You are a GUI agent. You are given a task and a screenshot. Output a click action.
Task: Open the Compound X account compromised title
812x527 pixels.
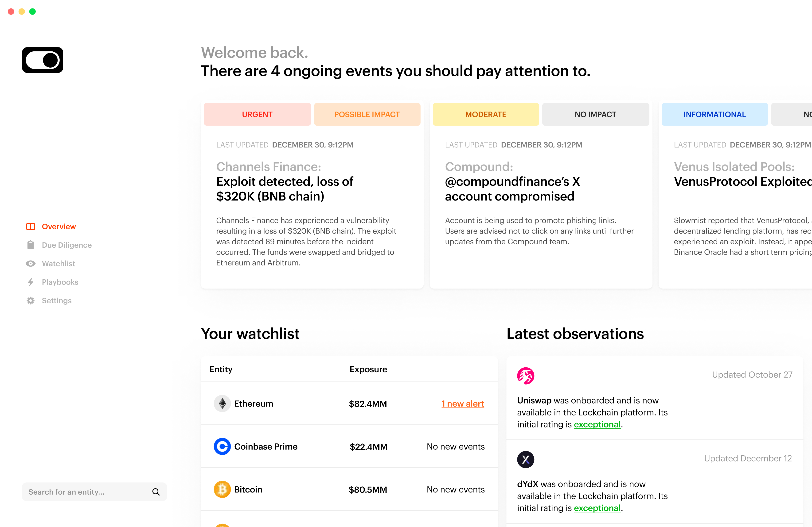[x=512, y=189]
